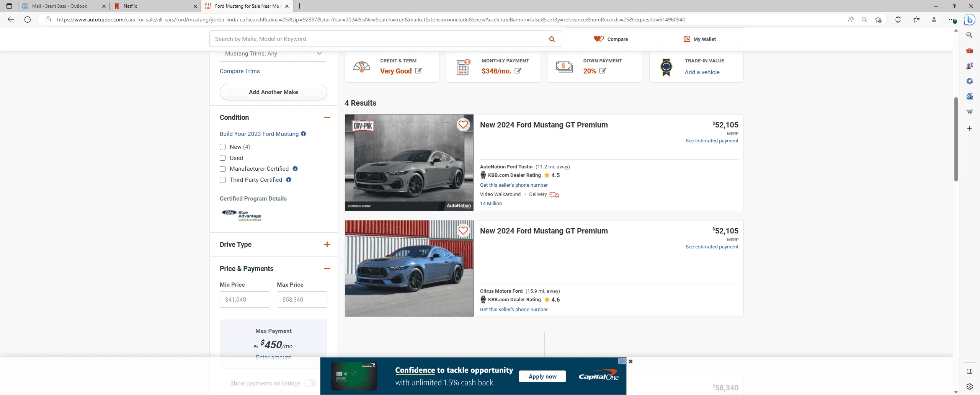Add this page to favorites
Viewport: 980px width, 395px height.
[x=879, y=20]
